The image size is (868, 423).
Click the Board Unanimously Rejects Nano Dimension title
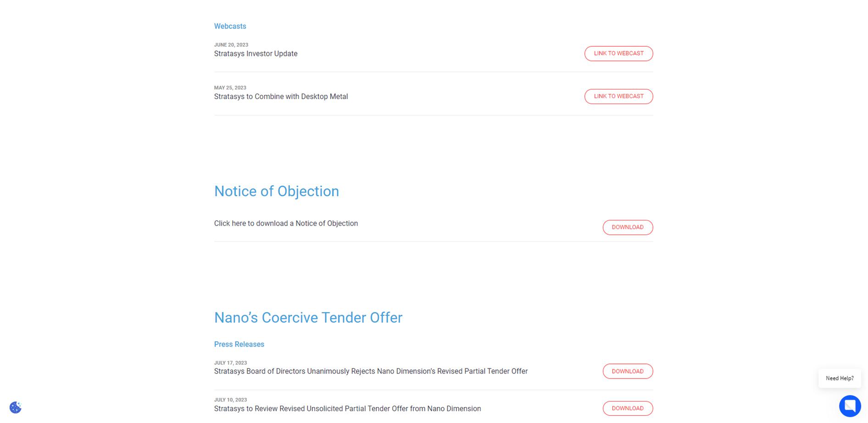[x=370, y=371]
